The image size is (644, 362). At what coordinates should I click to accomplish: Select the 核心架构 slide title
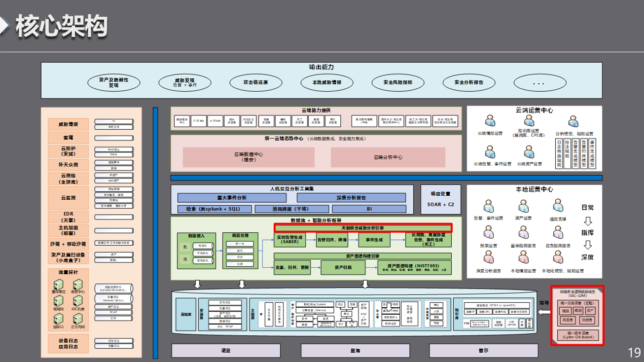pyautogui.click(x=61, y=26)
